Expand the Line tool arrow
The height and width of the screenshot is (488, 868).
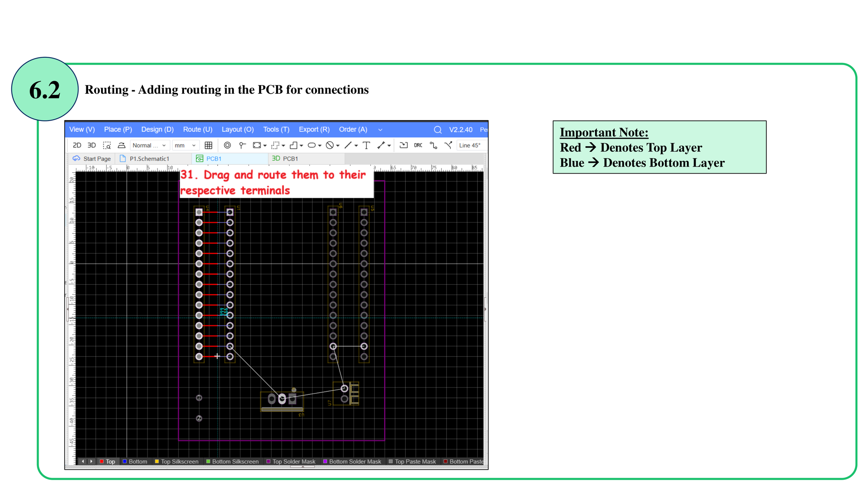(x=356, y=146)
